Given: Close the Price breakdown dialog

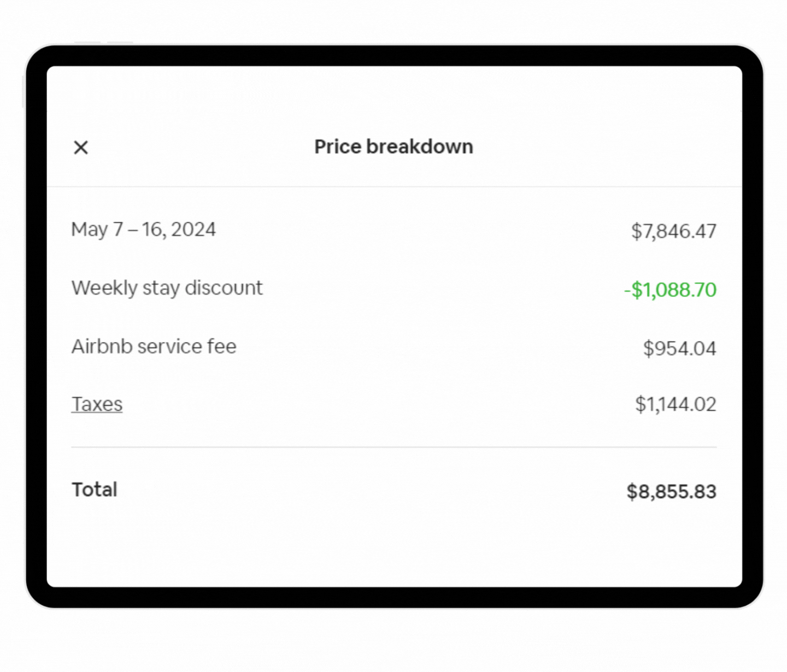Looking at the screenshot, I should coord(81,148).
